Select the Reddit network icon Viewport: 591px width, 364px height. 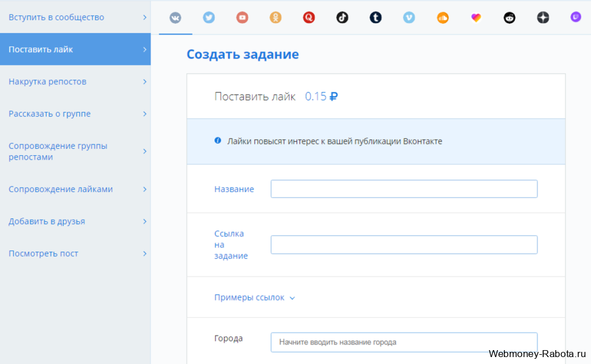(509, 17)
